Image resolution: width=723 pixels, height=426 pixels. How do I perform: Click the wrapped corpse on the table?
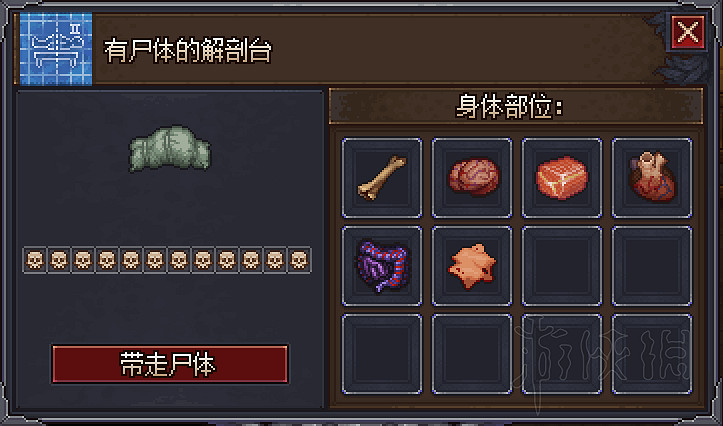point(170,148)
